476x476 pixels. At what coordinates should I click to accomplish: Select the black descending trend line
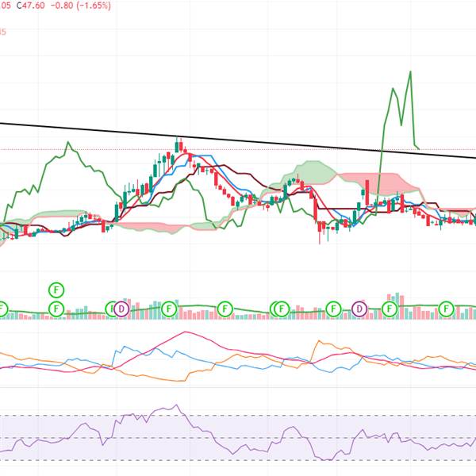(x=238, y=141)
